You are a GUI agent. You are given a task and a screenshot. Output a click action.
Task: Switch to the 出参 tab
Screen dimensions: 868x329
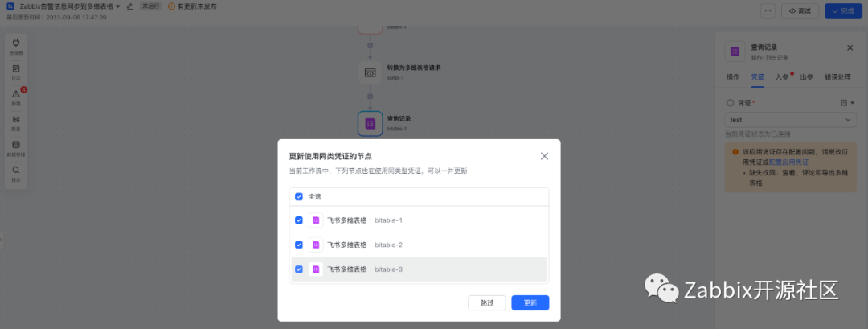tap(807, 77)
